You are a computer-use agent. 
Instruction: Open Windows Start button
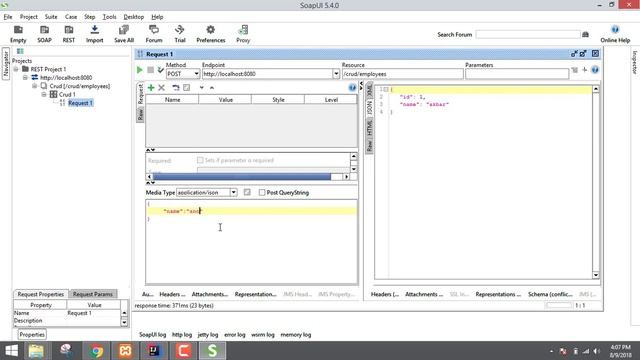(x=11, y=351)
